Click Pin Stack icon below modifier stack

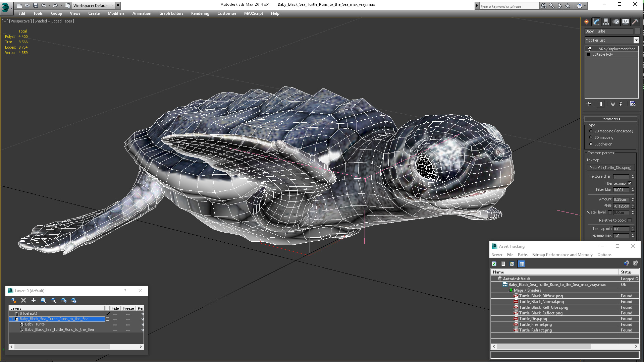click(x=589, y=104)
